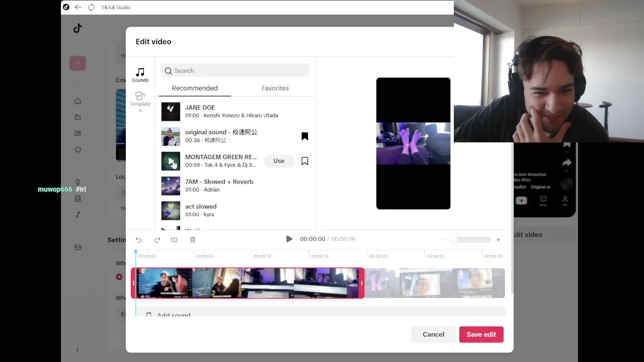Click the 7AM - Slowed + Reverb title
The height and width of the screenshot is (362, 644).
(x=219, y=182)
